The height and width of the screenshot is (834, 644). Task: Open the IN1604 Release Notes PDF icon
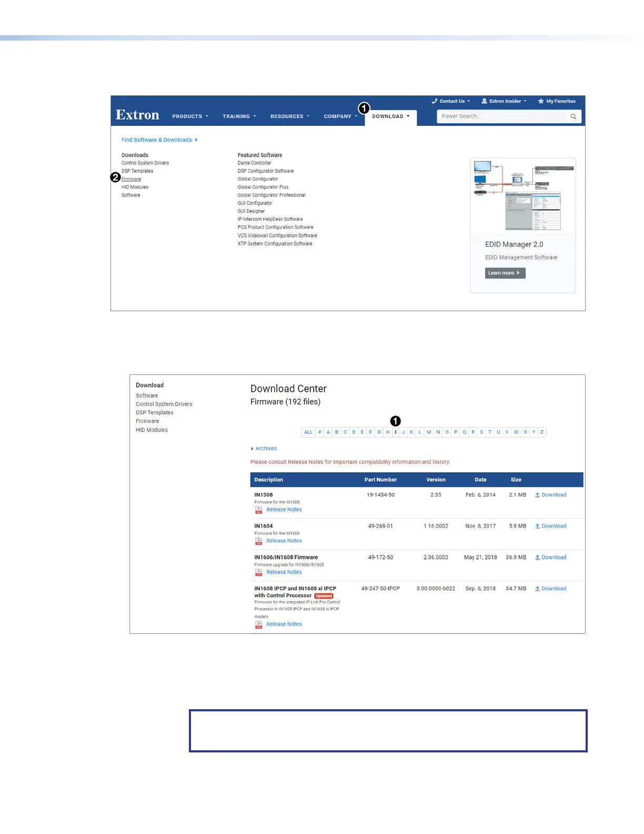(258, 541)
